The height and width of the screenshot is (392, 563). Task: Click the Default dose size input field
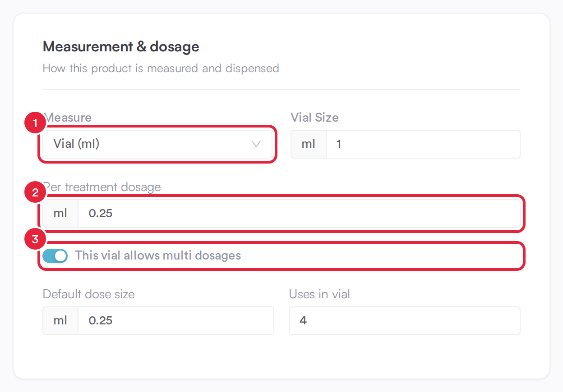click(x=176, y=321)
